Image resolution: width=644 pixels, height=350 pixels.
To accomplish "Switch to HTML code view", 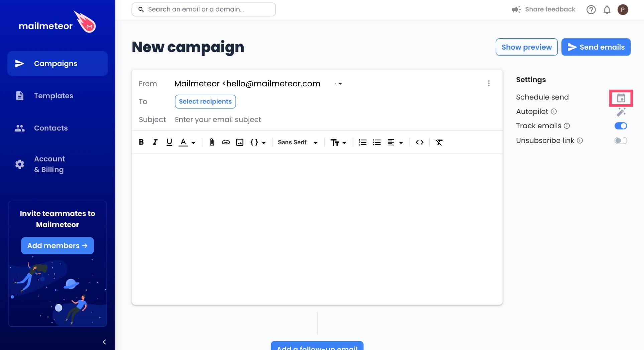I will 420,142.
